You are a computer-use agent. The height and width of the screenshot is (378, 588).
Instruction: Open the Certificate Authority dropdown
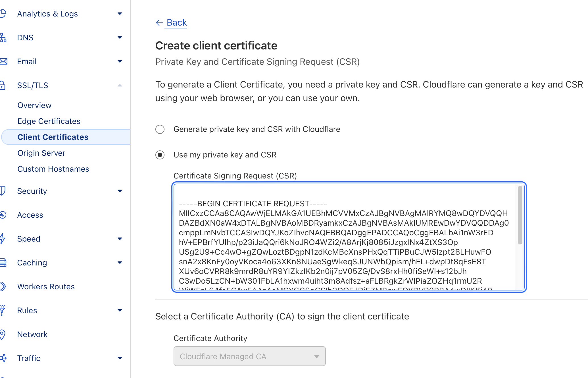pyautogui.click(x=249, y=356)
